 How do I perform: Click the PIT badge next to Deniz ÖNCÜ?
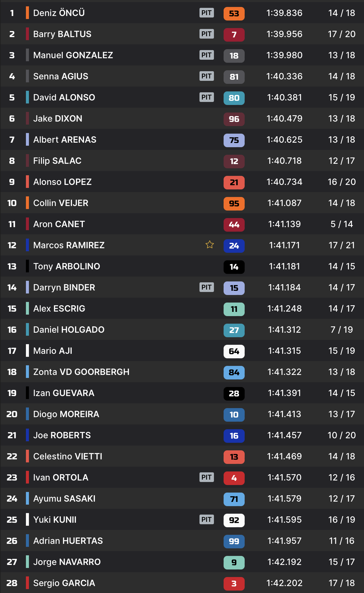(x=207, y=13)
